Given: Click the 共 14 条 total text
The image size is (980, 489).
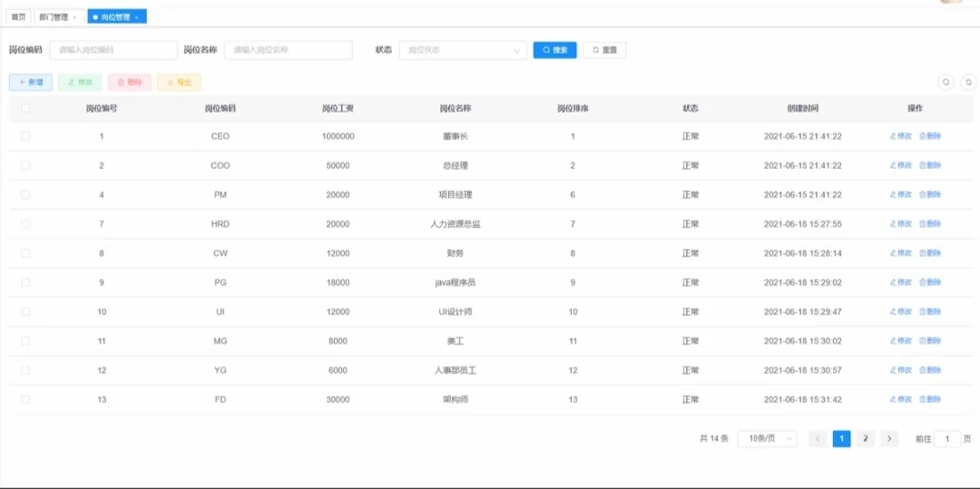Looking at the screenshot, I should [714, 439].
